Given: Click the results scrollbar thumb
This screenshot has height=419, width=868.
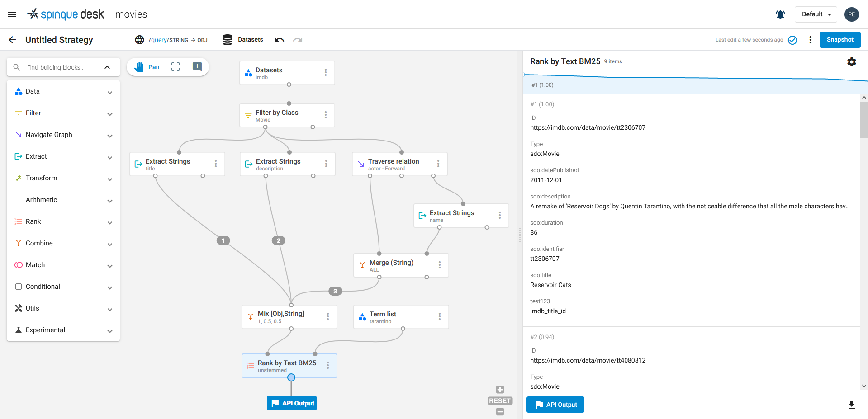Looking at the screenshot, I should 864,120.
